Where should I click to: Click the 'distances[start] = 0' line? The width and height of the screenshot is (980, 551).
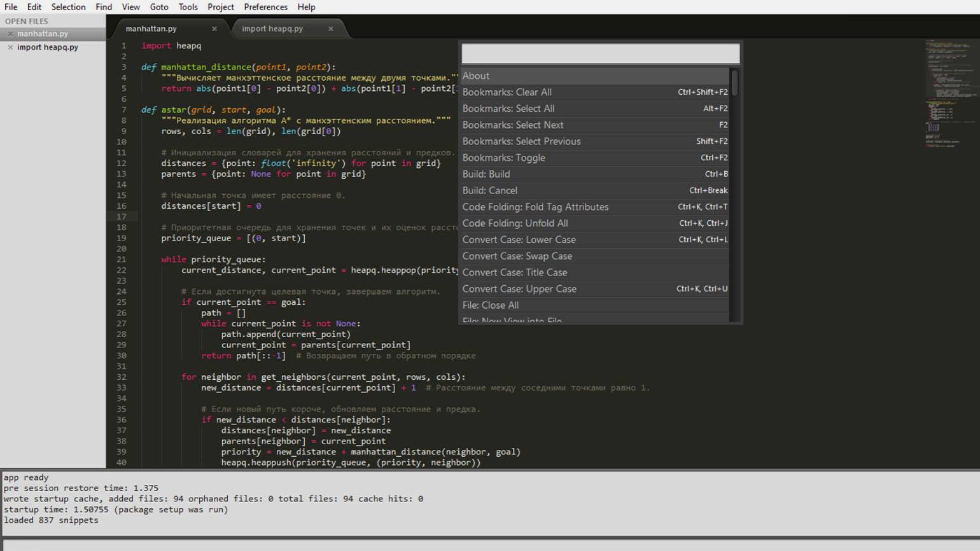click(x=211, y=206)
